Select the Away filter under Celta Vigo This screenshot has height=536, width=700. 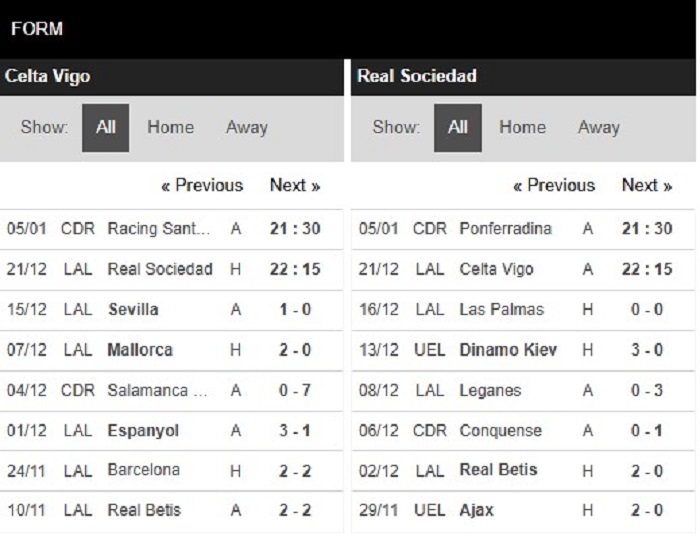(x=246, y=128)
